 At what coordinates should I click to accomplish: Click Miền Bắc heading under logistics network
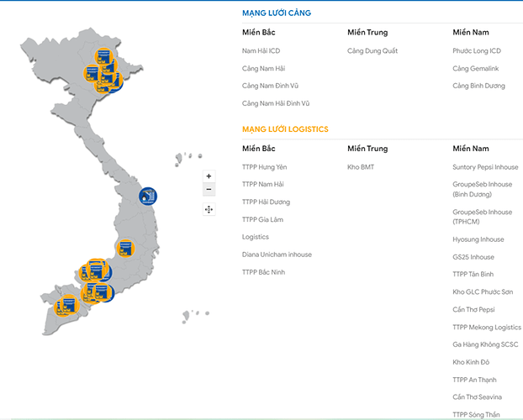click(258, 149)
